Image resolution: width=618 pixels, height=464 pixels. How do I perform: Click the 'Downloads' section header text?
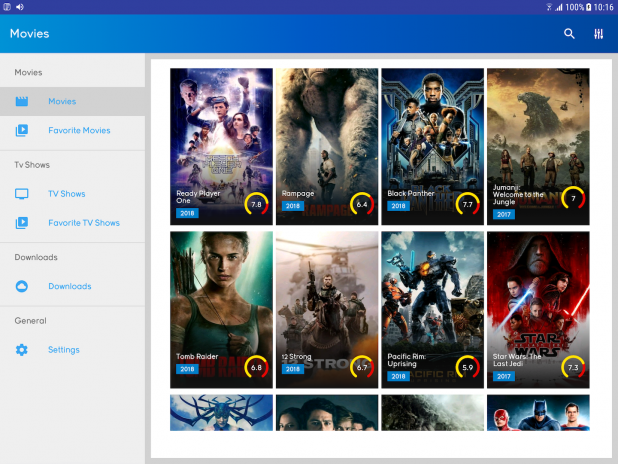click(x=36, y=257)
